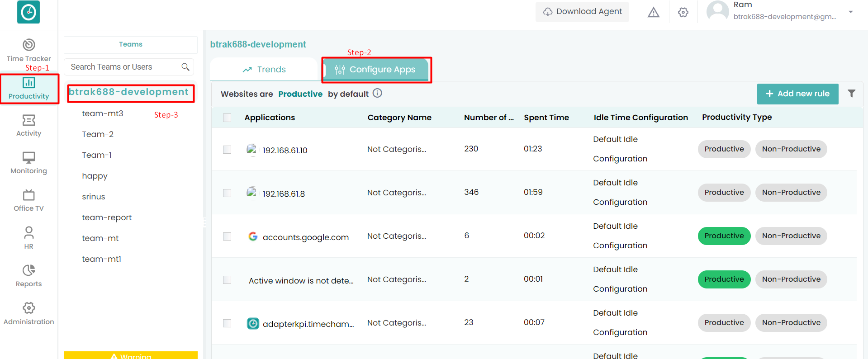Check the box for 192.168.61.10
This screenshot has height=359, width=868.
[x=227, y=150]
